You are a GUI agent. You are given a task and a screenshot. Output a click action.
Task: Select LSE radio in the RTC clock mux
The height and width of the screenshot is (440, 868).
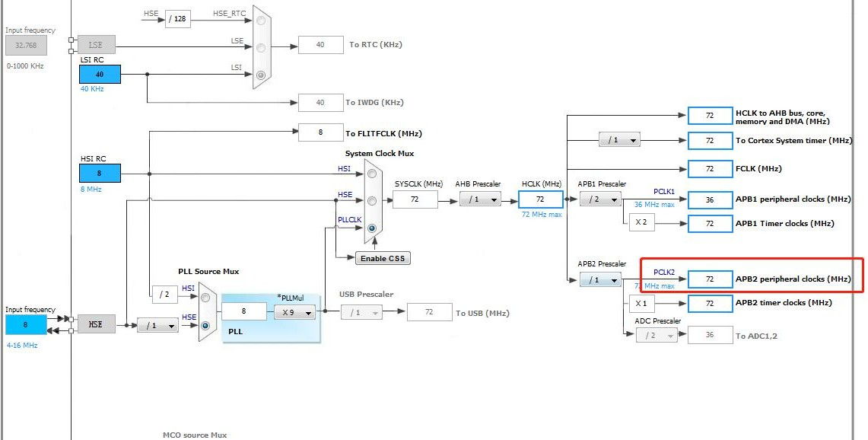261,48
